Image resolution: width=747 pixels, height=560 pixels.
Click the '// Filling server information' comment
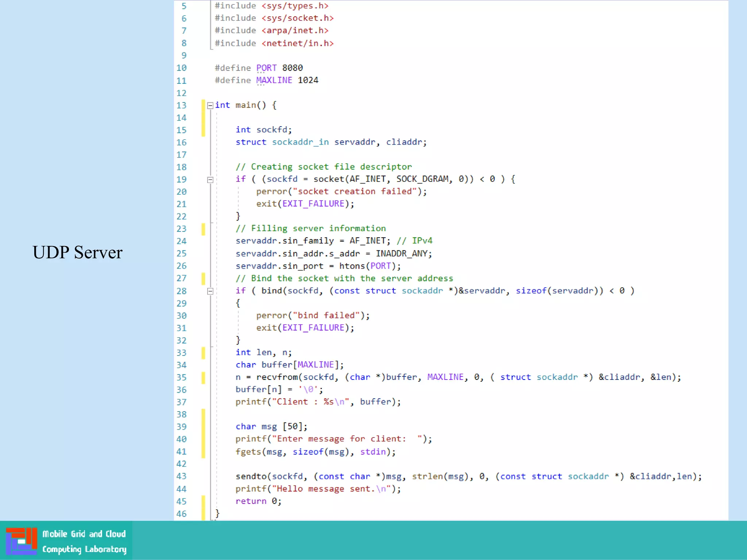310,229
